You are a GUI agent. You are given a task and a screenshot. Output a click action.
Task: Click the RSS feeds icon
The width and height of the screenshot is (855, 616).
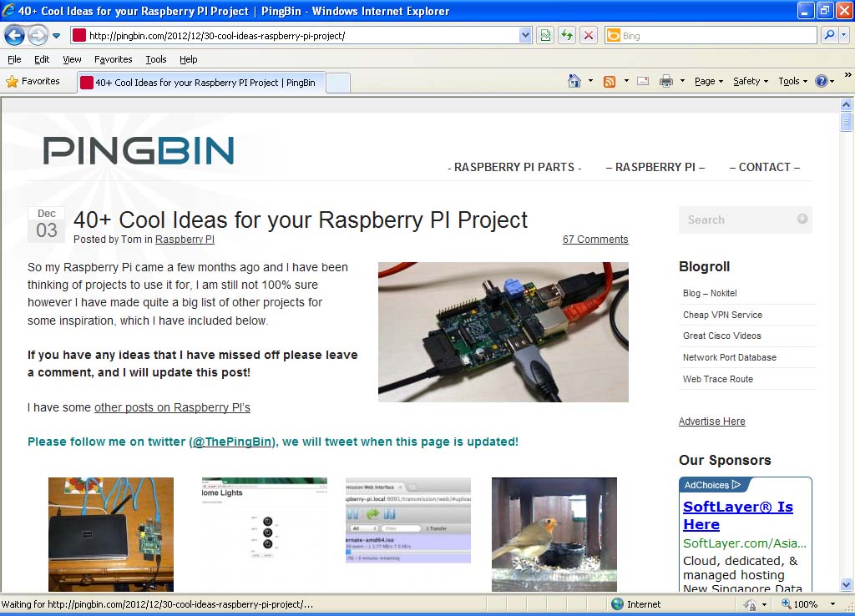click(610, 81)
